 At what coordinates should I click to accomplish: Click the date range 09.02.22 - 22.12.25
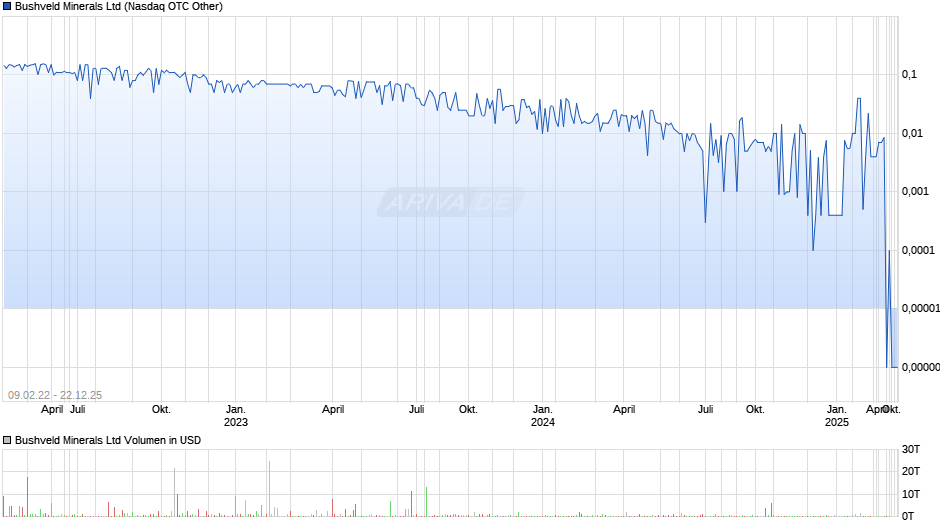55,395
